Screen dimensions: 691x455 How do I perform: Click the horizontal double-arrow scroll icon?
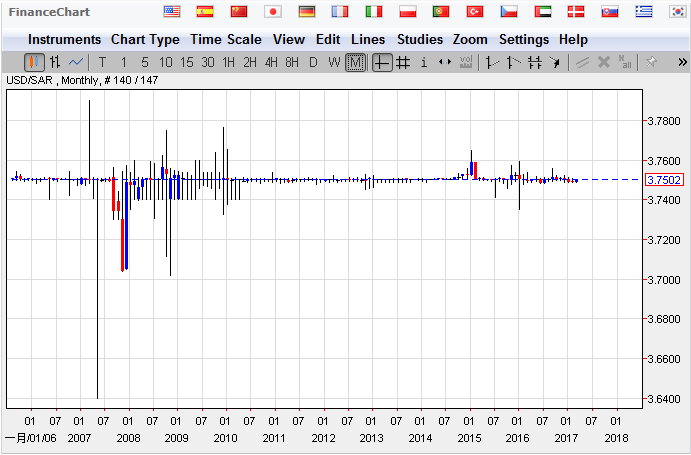pyautogui.click(x=445, y=62)
